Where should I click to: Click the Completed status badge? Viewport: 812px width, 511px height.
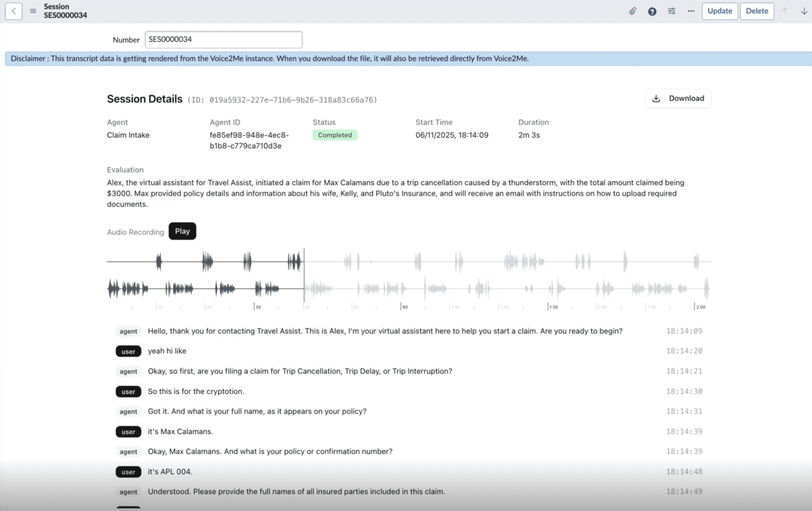pyautogui.click(x=335, y=135)
